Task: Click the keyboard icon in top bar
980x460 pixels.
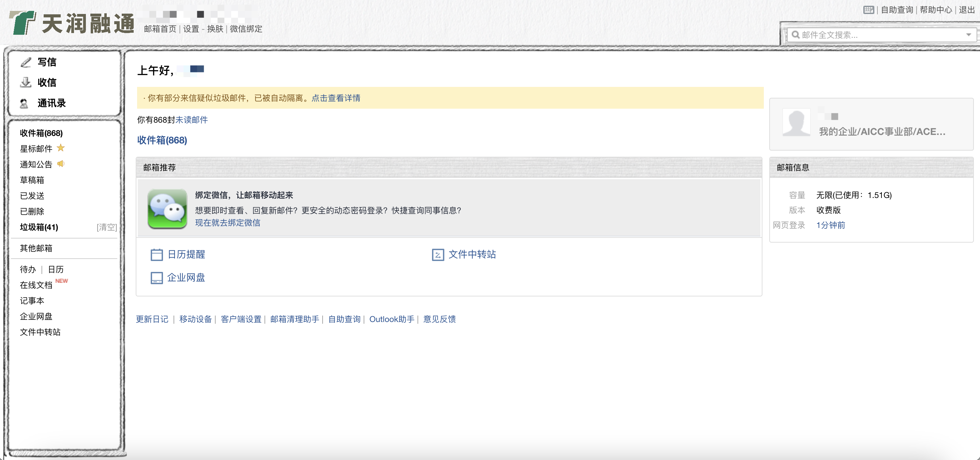Action: coord(868,10)
